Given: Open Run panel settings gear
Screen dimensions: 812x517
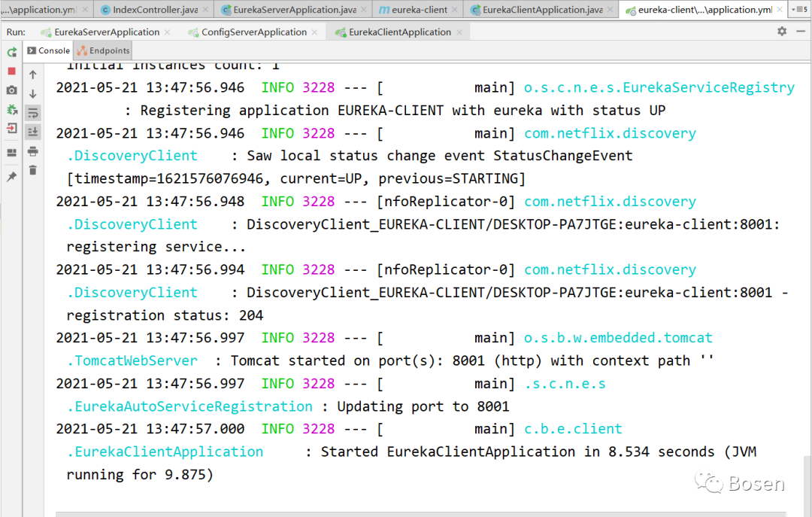Looking at the screenshot, I should coord(782,32).
